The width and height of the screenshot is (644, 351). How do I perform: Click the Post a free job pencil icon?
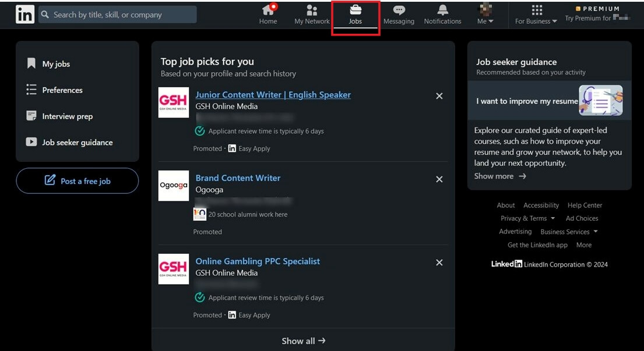coord(50,180)
